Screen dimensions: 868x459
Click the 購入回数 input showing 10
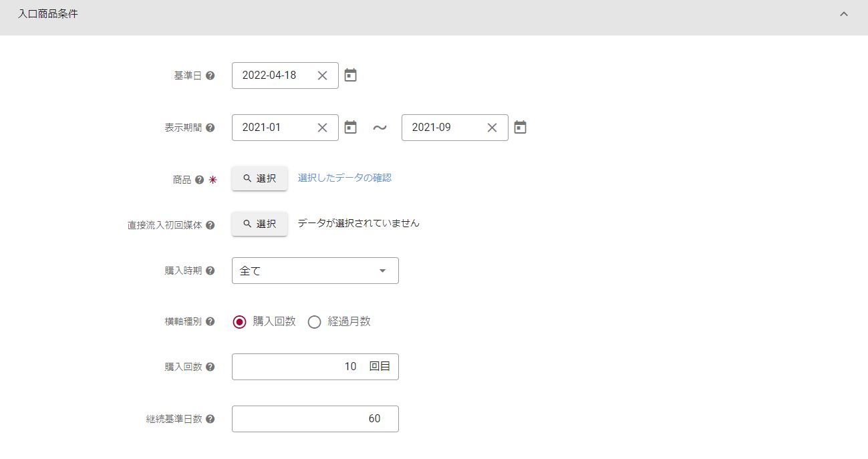click(301, 367)
